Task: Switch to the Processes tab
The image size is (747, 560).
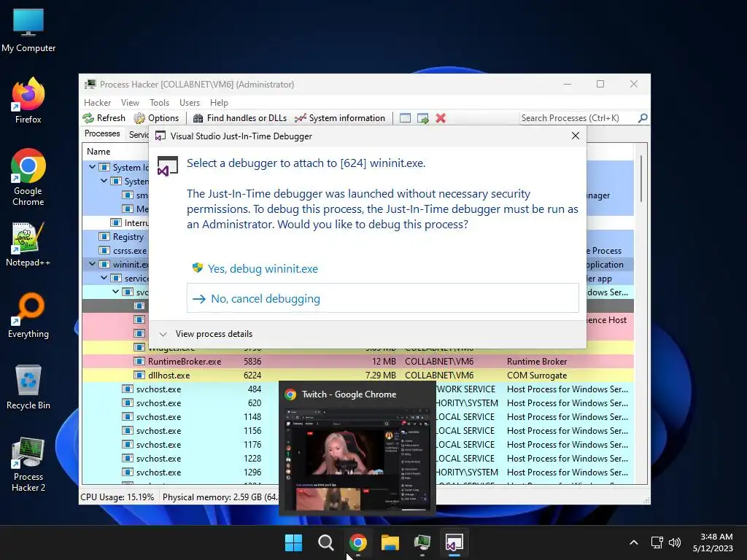Action: coord(102,134)
